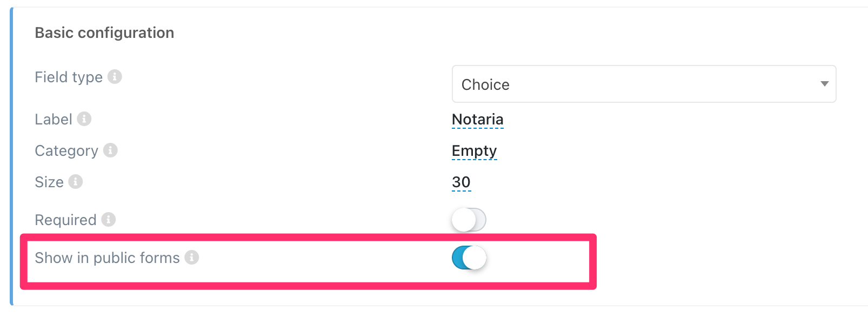Click the Category label text

click(x=66, y=151)
